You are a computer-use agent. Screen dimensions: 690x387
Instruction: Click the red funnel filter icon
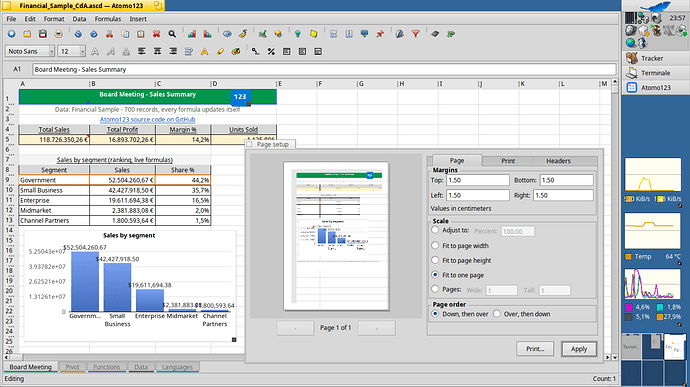(415, 34)
